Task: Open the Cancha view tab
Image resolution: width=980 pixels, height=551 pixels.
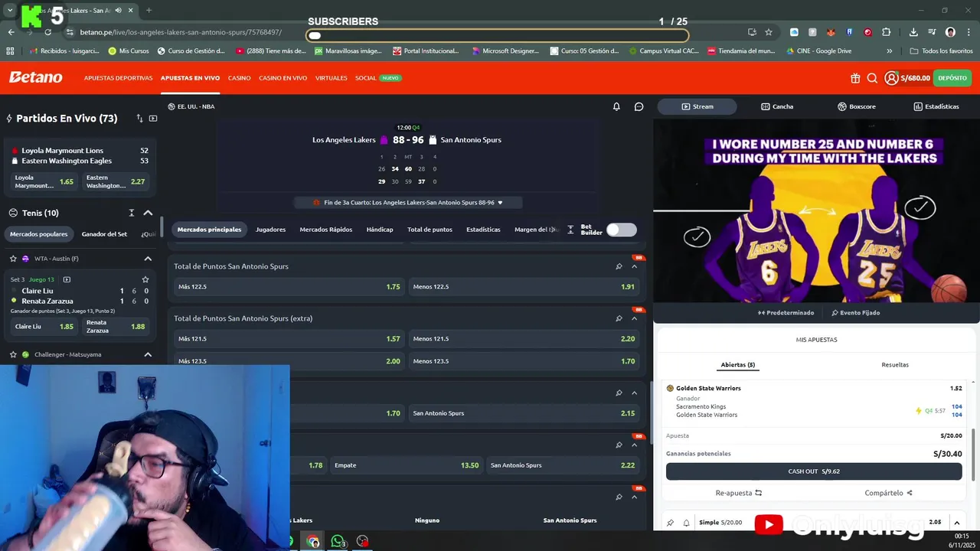Action: [777, 106]
